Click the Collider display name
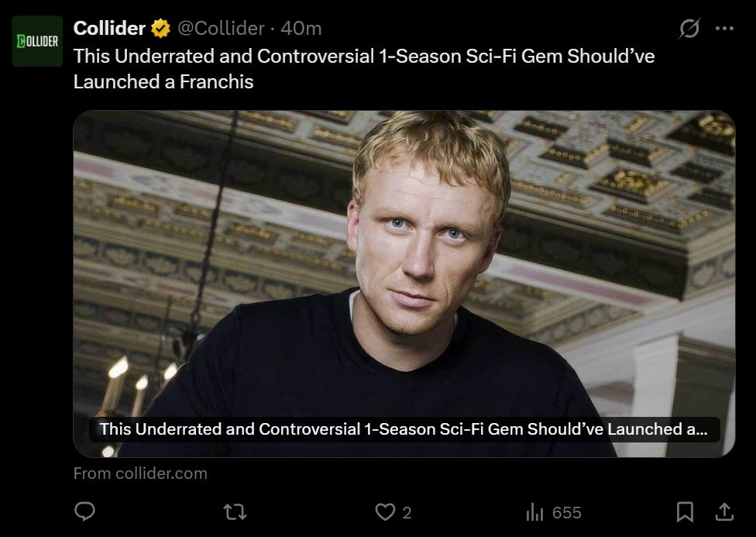 point(109,29)
